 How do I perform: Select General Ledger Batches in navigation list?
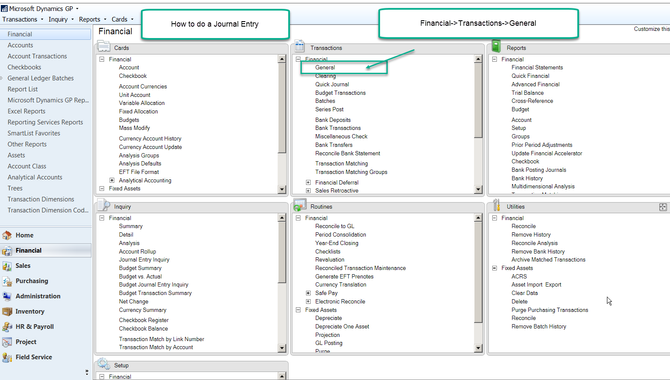coord(41,78)
